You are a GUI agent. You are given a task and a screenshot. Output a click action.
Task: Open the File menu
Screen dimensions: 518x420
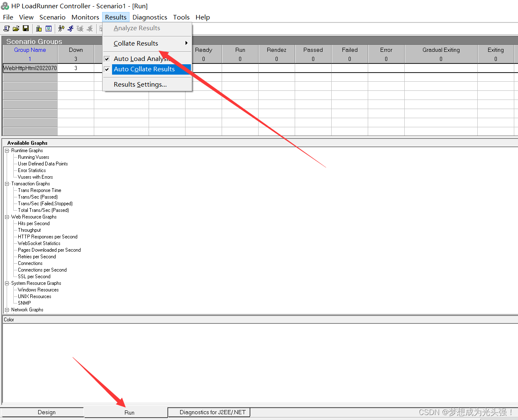pyautogui.click(x=8, y=17)
